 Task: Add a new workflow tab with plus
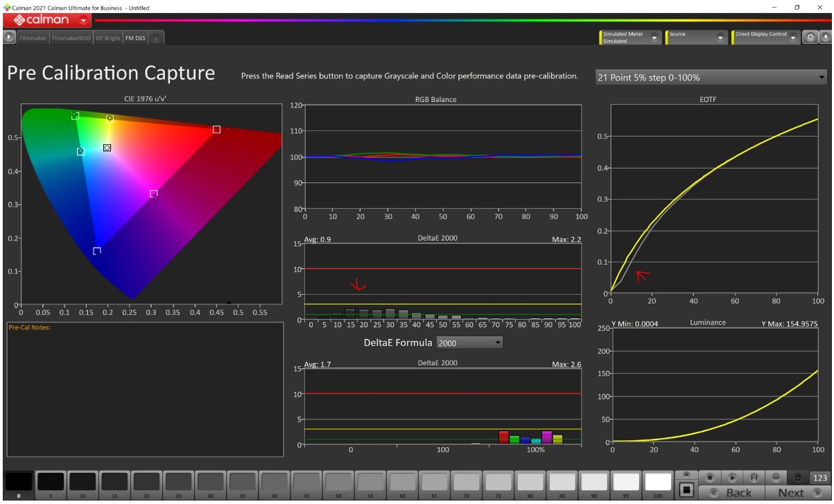(155, 39)
